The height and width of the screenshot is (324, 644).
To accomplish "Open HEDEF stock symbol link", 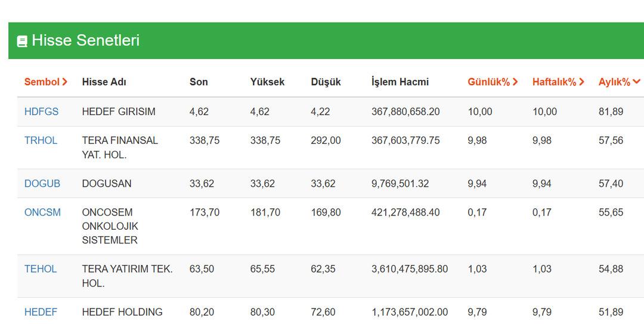I will (41, 312).
